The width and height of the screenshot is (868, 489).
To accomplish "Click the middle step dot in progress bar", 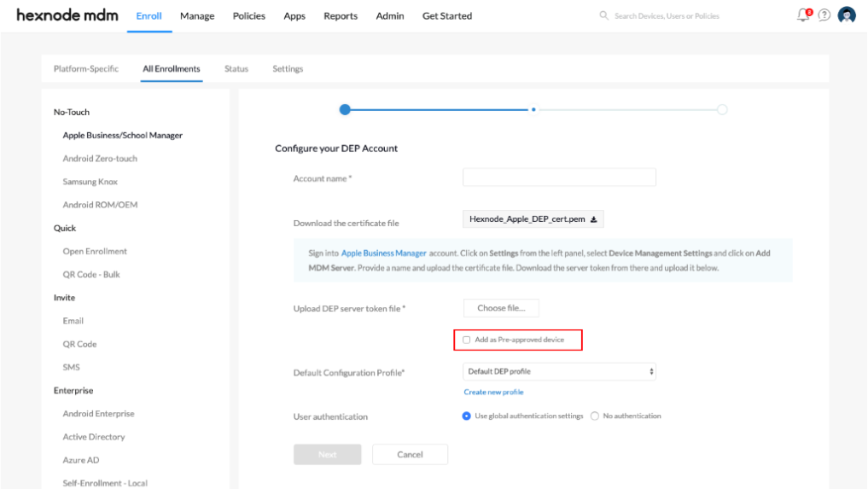I will coord(533,109).
